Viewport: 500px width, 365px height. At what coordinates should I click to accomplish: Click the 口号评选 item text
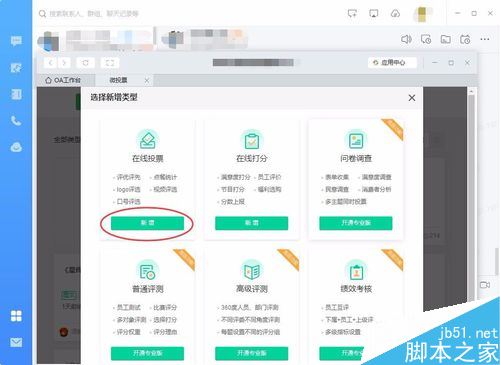128,202
